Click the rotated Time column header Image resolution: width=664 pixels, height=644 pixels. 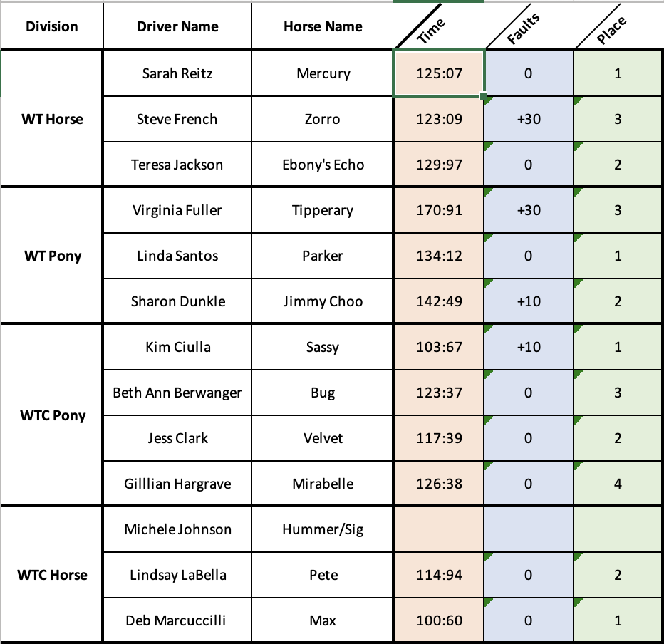pyautogui.click(x=431, y=31)
